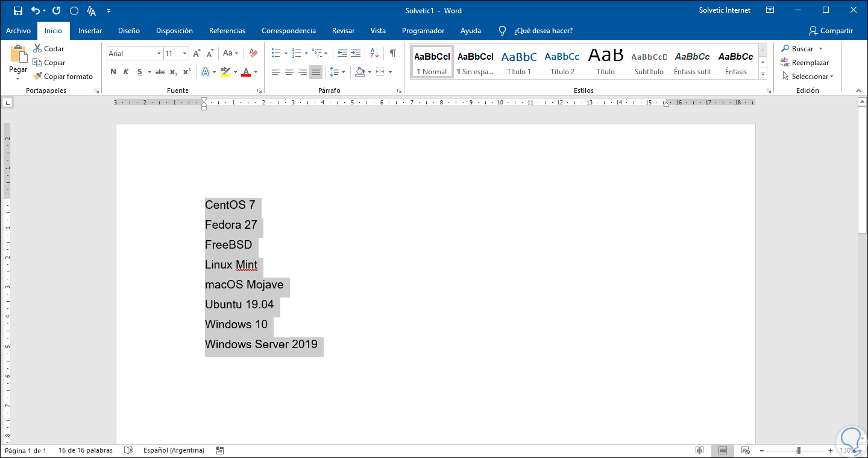The width and height of the screenshot is (868, 458).
Task: Open the spelling check status bar icon
Action: pyautogui.click(x=128, y=451)
